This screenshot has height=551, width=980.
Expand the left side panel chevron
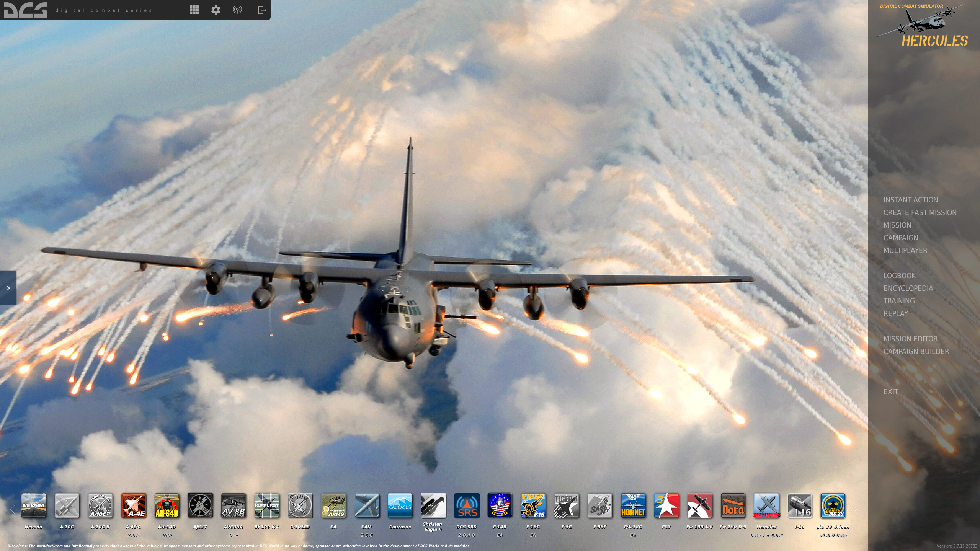point(8,288)
